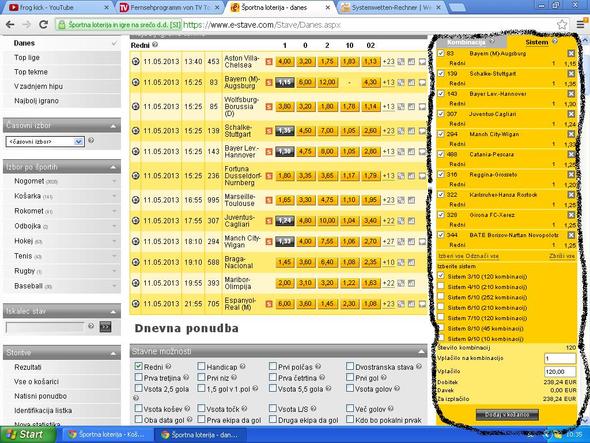Remove Schalke-Stuttgart from betting slip

(571, 73)
